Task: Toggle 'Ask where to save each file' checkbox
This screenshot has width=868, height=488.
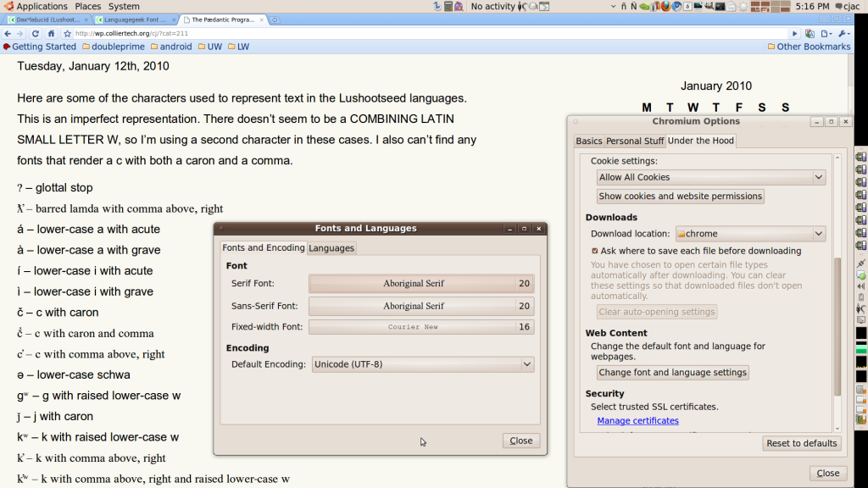Action: 595,251
